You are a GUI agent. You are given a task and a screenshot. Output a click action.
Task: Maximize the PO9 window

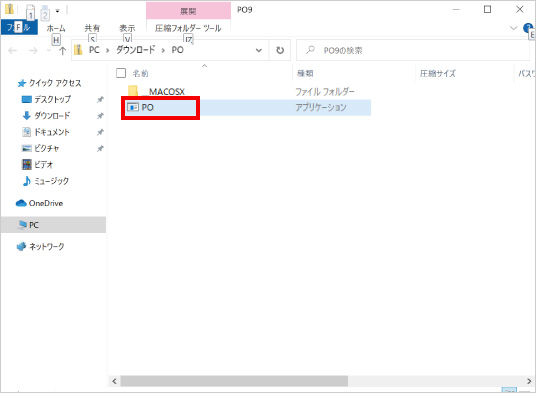pos(487,10)
